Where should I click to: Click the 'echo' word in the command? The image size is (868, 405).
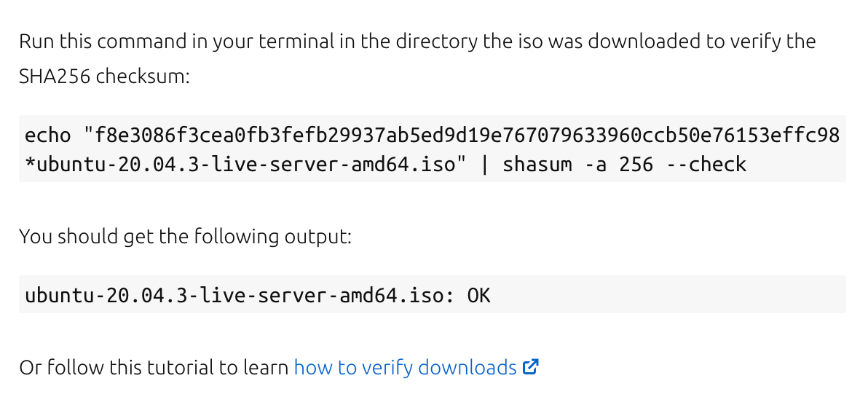click(48, 135)
